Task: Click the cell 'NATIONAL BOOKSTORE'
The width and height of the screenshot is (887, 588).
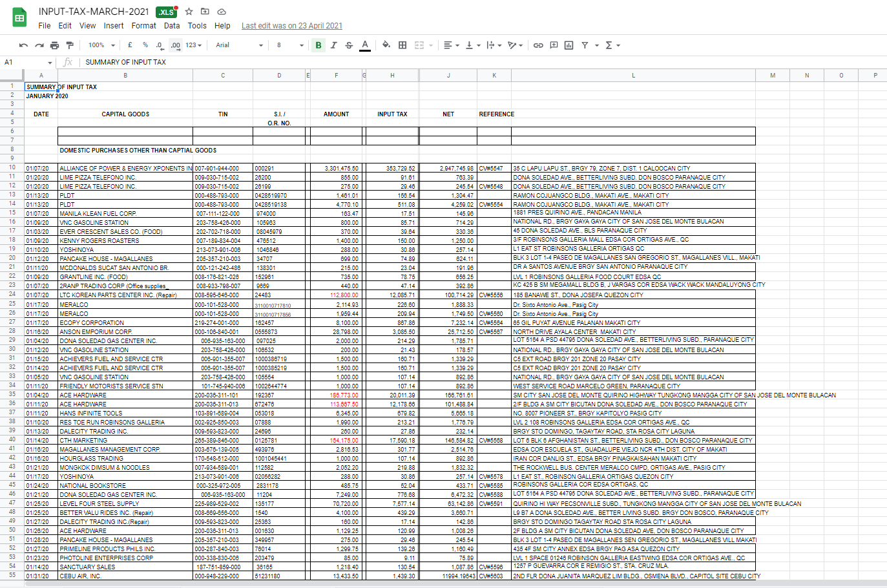Action: coord(125,485)
